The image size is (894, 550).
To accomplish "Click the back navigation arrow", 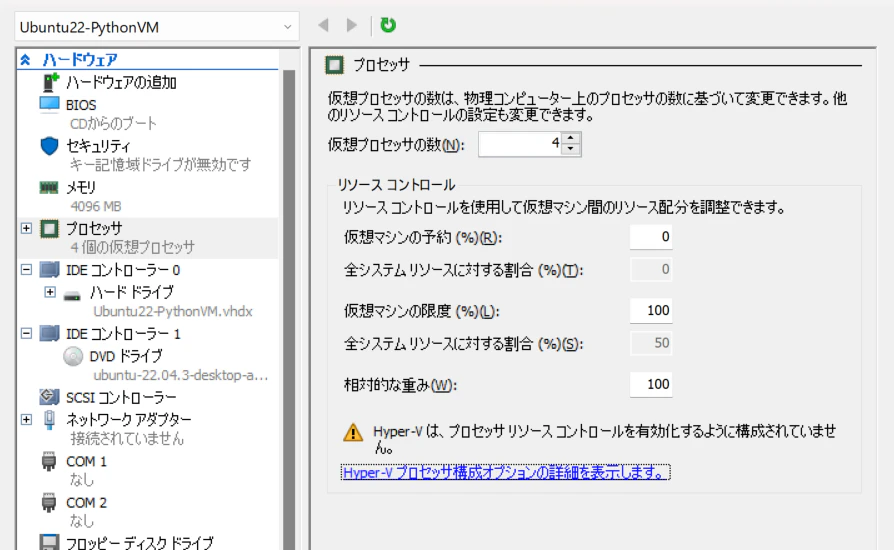I will pos(323,25).
